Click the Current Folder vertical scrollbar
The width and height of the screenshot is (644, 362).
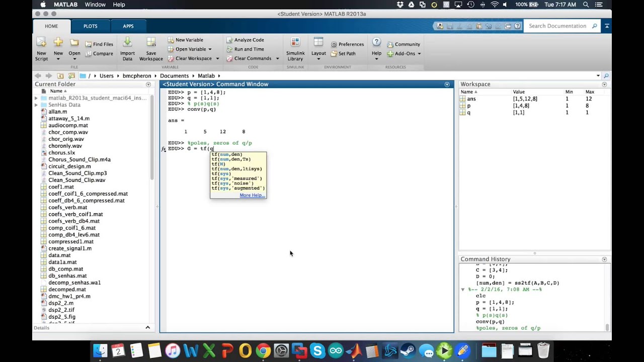(152, 136)
